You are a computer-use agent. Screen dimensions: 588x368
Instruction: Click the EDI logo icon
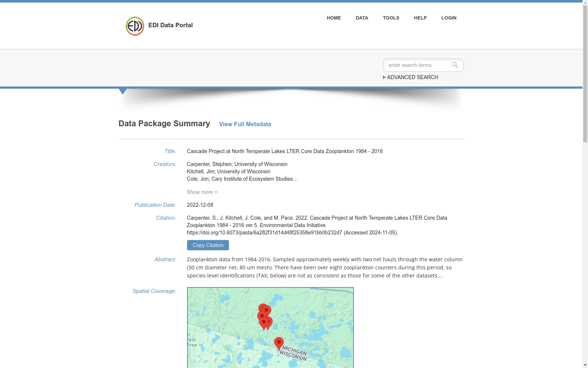135,26
